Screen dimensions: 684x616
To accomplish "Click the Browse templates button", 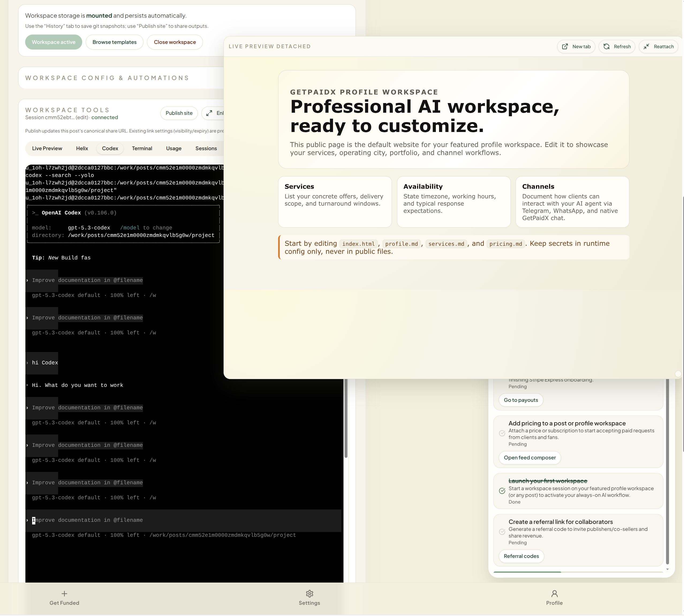I will pyautogui.click(x=114, y=42).
